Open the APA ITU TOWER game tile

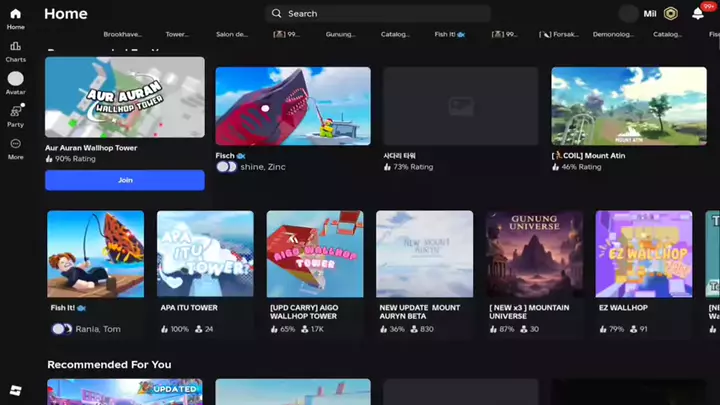205,254
